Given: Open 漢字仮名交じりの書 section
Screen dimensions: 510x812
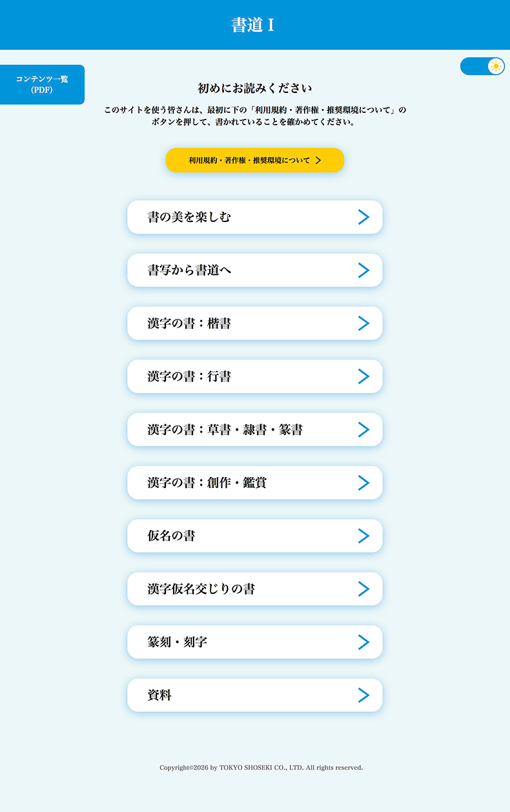Looking at the screenshot, I should pos(254,589).
